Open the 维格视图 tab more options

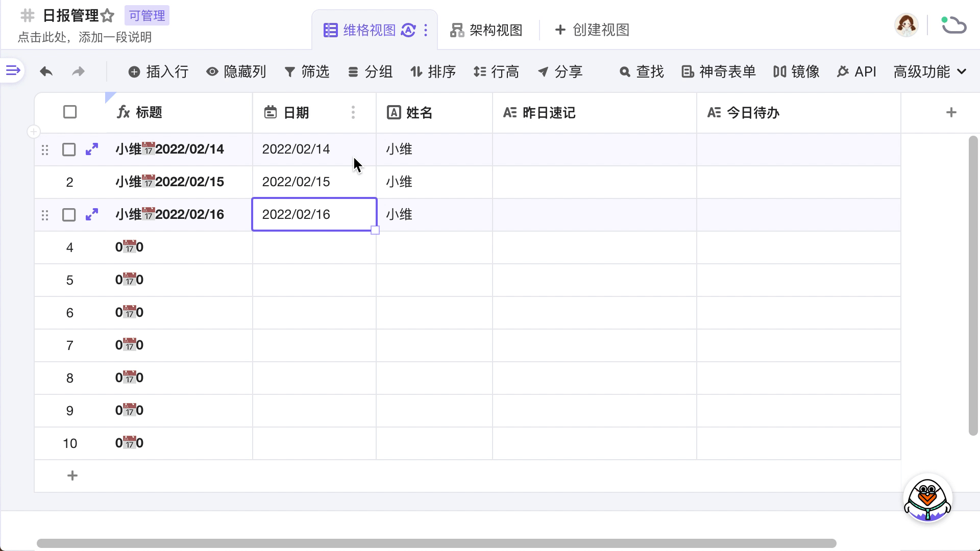click(x=426, y=30)
